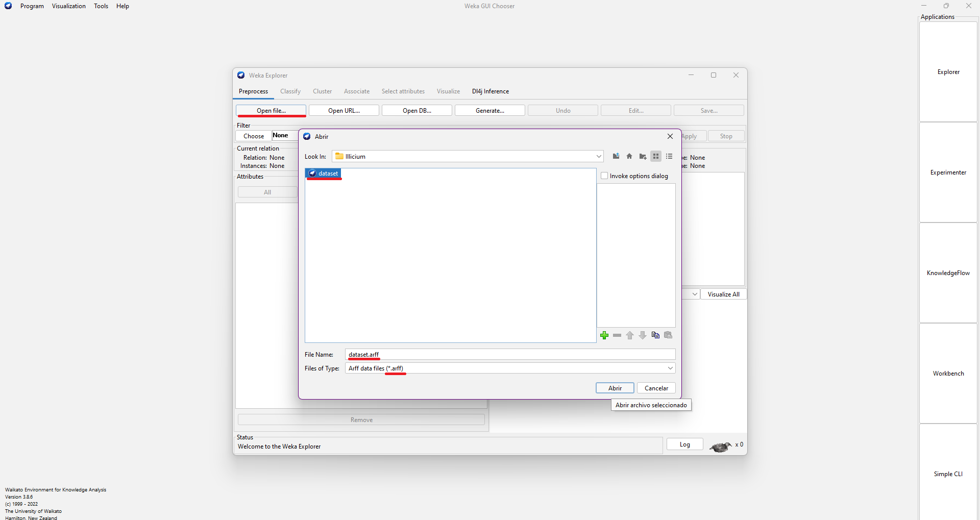The height and width of the screenshot is (520, 980).
Task: Click the Weka bird icon in status bar
Action: pos(720,447)
